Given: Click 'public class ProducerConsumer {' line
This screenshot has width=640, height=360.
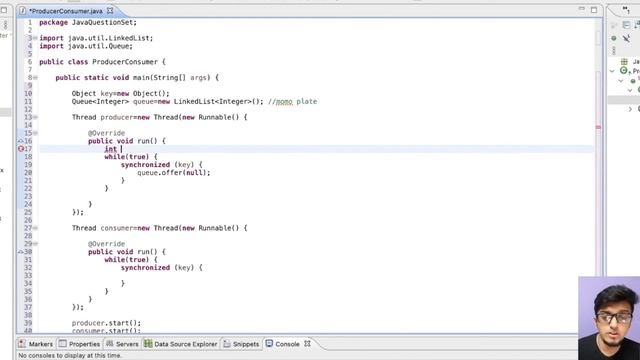Looking at the screenshot, I should coord(102,62).
